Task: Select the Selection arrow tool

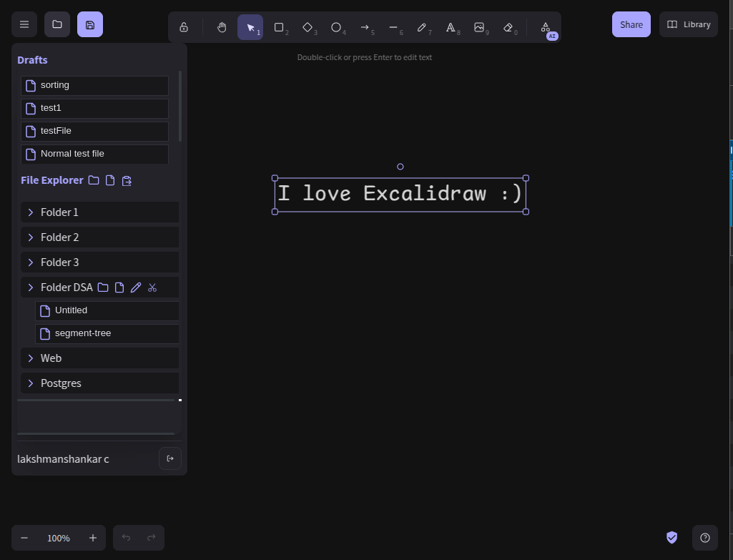Action: point(250,27)
